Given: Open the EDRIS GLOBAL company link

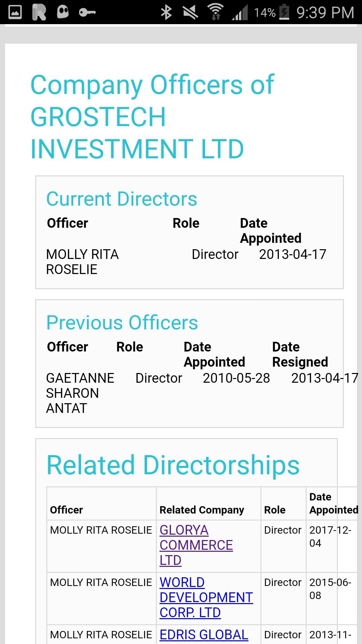Looking at the screenshot, I should coord(204,635).
